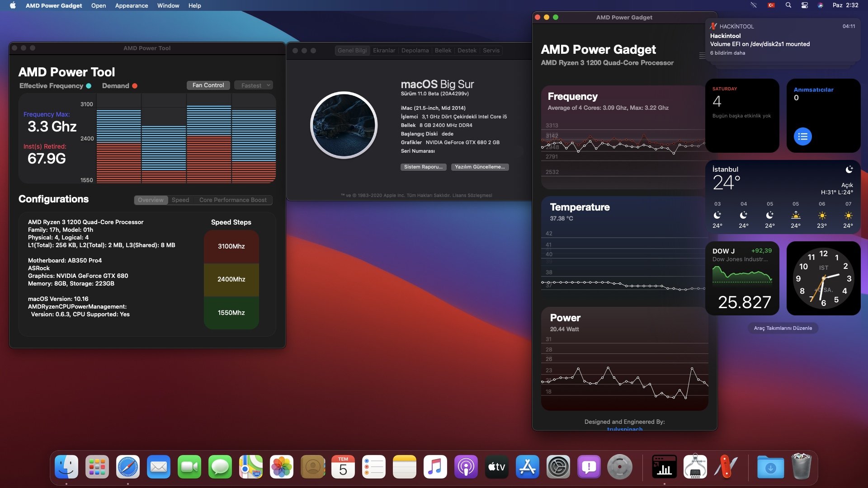Click the Fan Control button
Viewport: 868px width, 488px height.
[x=208, y=85]
